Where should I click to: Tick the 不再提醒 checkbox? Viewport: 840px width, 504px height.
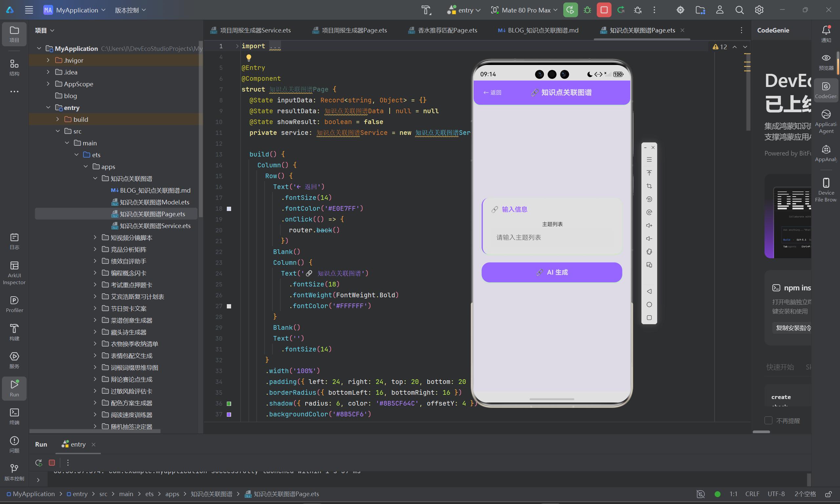[768, 420]
